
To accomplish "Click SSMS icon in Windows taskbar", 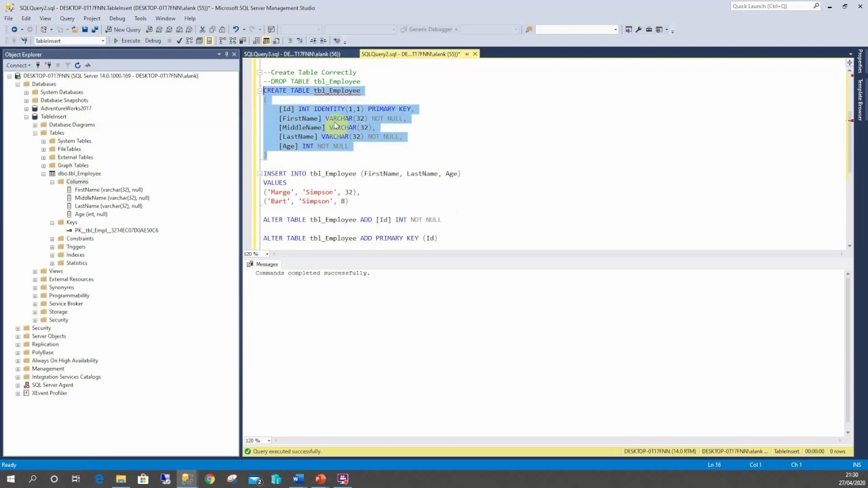I will point(187,479).
